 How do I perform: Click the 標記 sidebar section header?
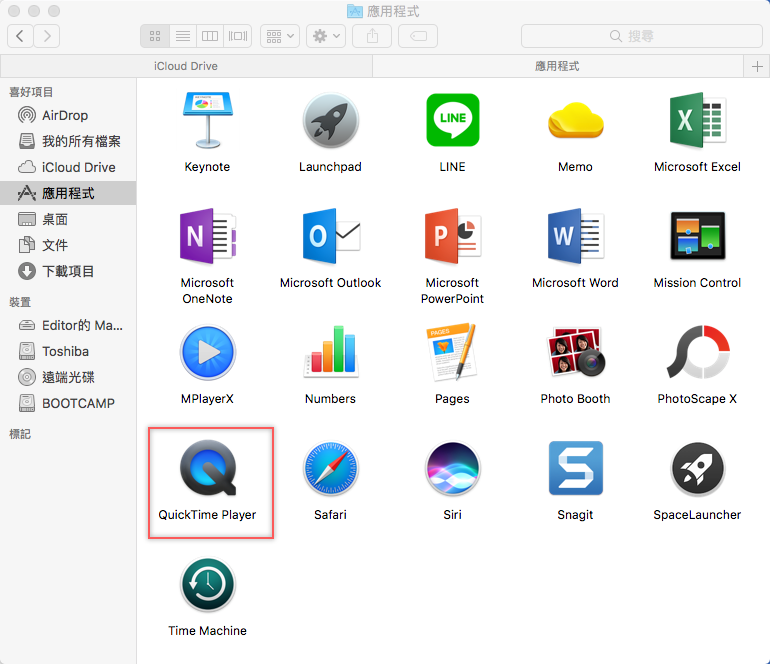click(x=20, y=434)
